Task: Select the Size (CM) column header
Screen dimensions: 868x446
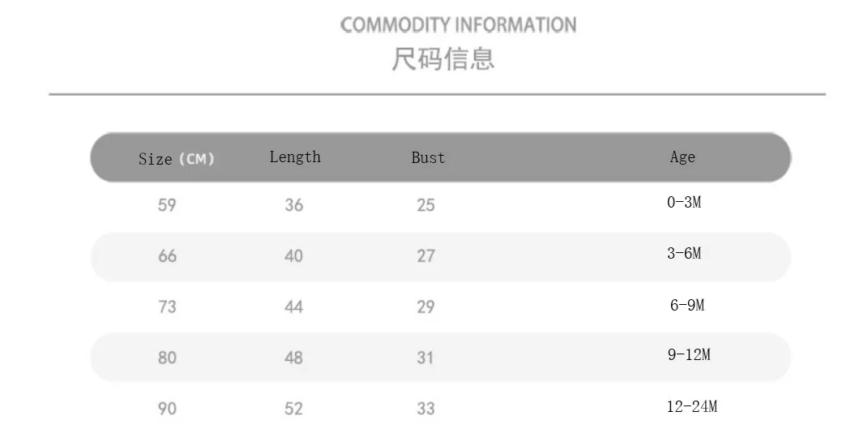Action: tap(176, 159)
